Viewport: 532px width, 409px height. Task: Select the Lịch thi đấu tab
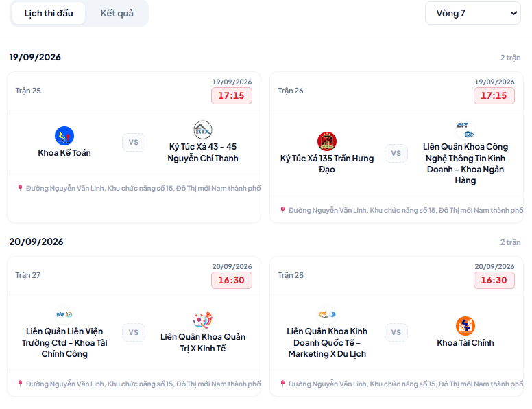click(49, 13)
